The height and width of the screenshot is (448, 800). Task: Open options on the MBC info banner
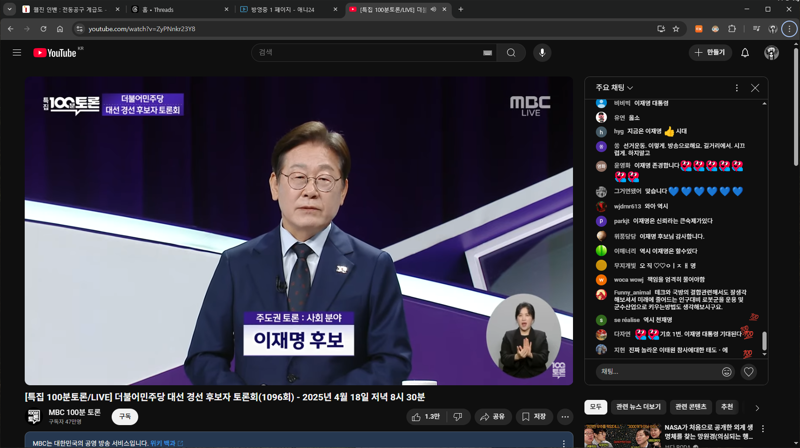click(563, 443)
